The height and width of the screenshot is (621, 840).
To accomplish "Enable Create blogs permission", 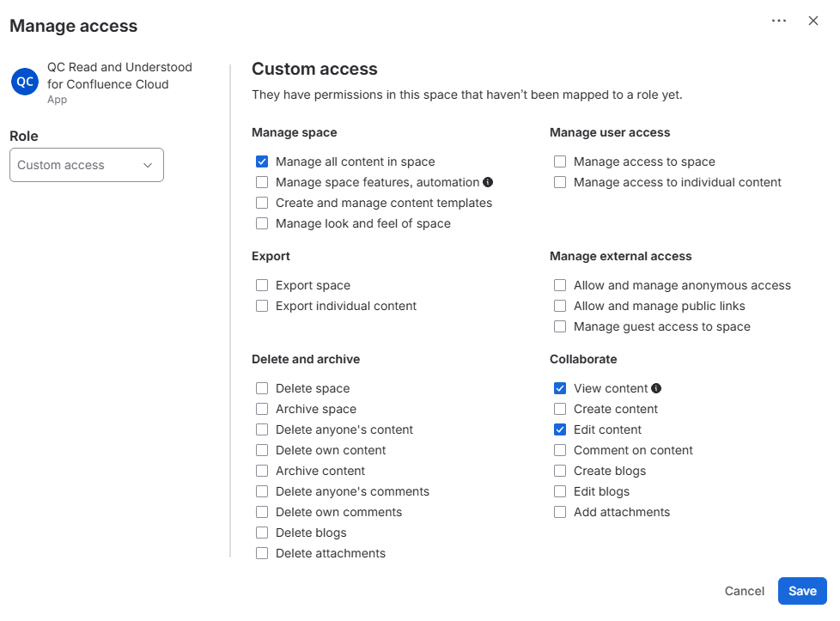I will 560,471.
